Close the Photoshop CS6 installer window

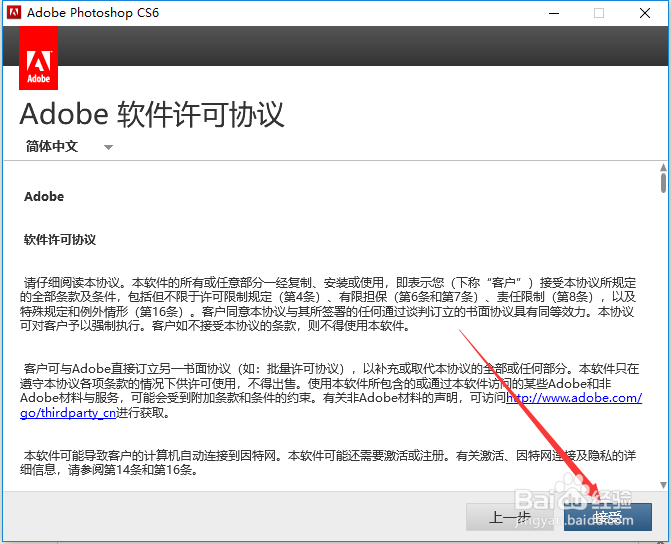(644, 13)
